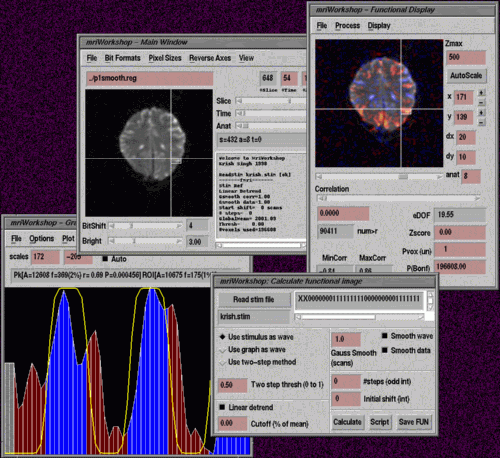Open the Bit Formats menu

click(122, 58)
